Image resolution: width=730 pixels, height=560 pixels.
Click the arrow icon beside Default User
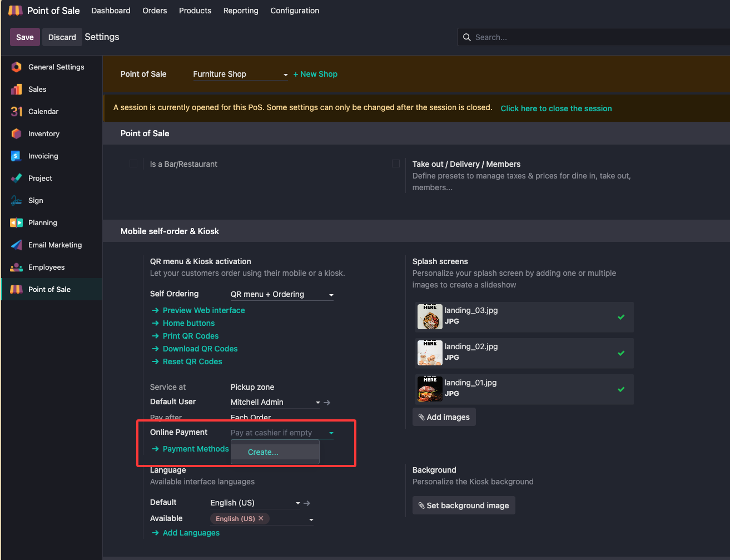pos(327,402)
